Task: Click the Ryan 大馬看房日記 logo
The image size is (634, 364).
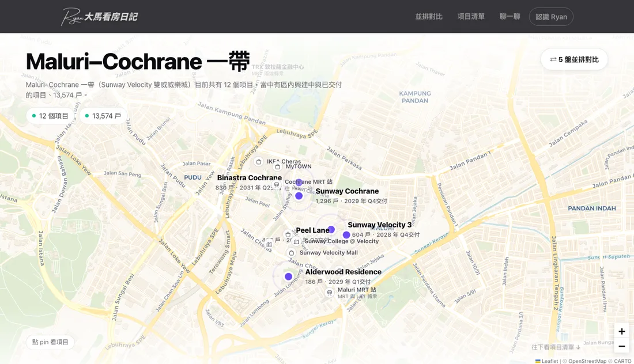Action: (x=100, y=17)
